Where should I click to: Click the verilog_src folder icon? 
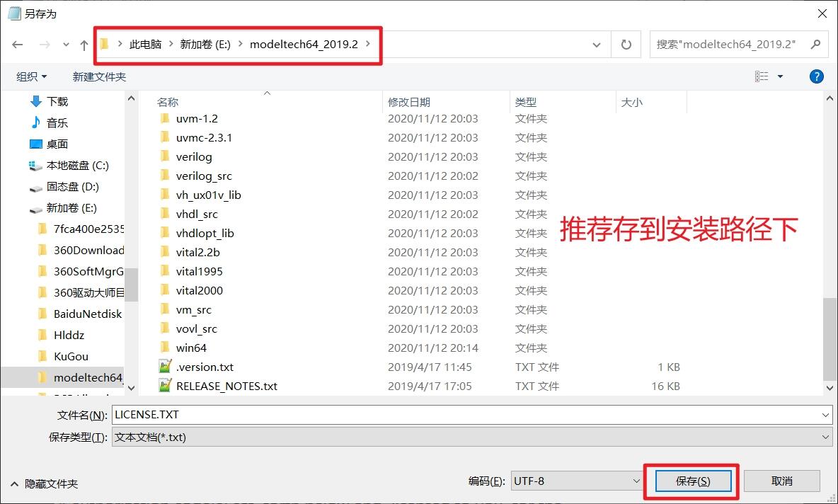click(165, 176)
